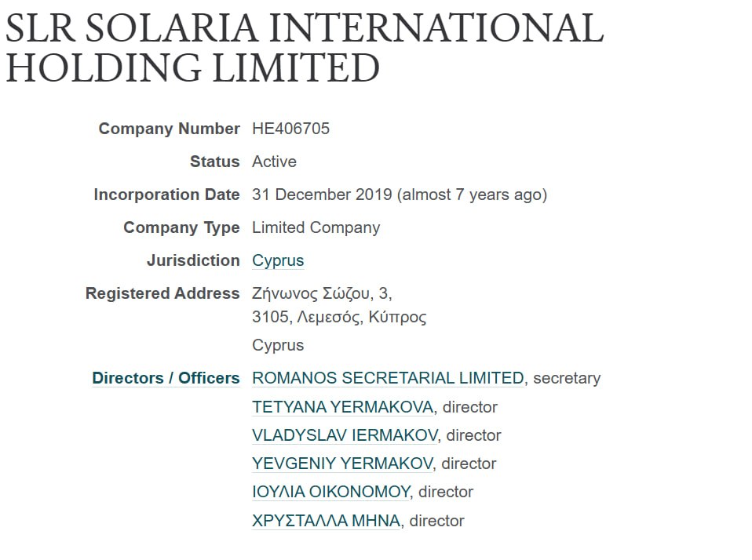Viewport: 752px width, 560px height.
Task: Click the Active status value
Action: 274,162
